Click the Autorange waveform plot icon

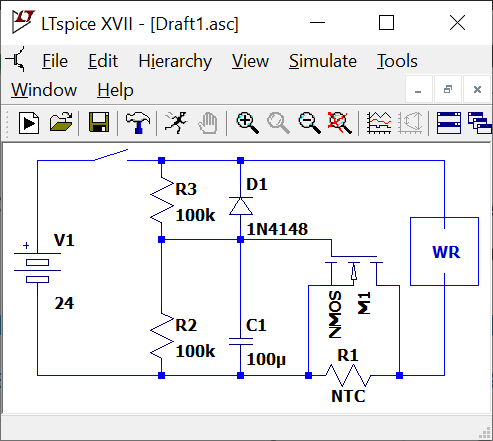tap(379, 123)
